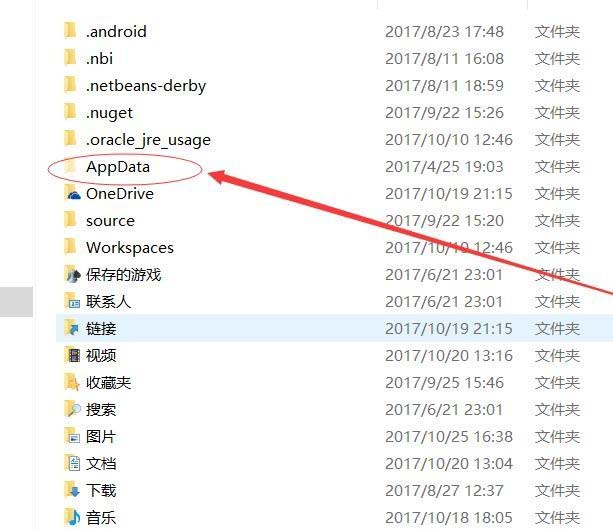Select the 音乐 music note icon
Viewport: 613px width, 530px height.
pos(72,517)
